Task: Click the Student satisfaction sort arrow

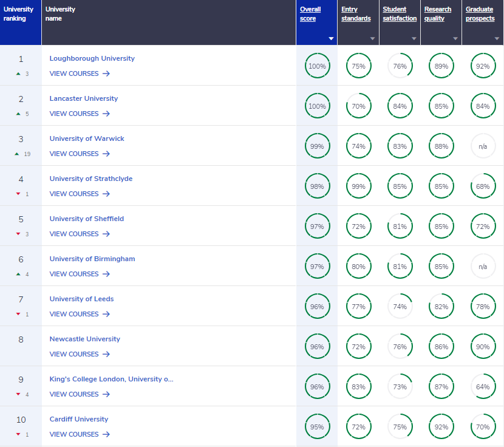Action: [414, 39]
